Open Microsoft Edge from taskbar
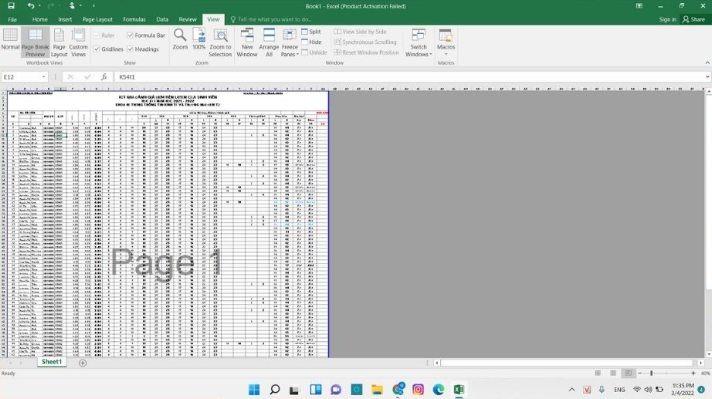 pos(438,389)
